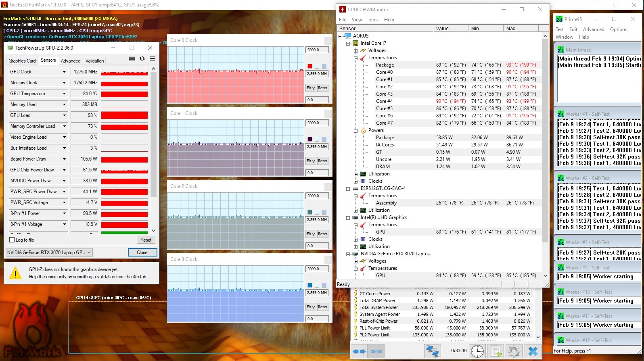Expand Voltages under Intel Core i7
This screenshot has height=361, width=644.
click(355, 50)
